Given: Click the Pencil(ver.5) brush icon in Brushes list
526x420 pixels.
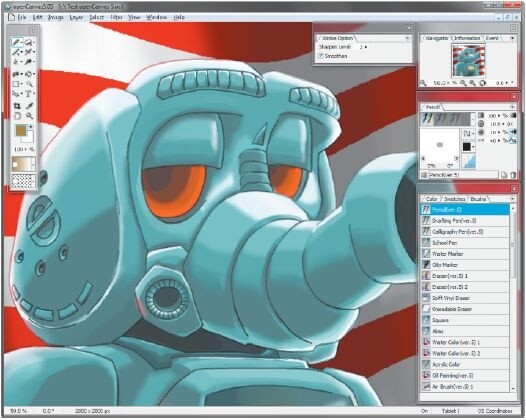Looking at the screenshot, I should tap(426, 210).
